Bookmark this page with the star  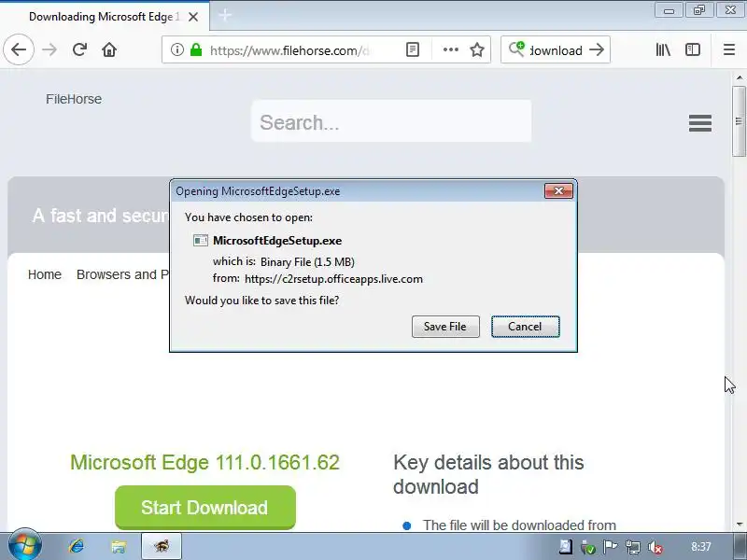click(477, 49)
